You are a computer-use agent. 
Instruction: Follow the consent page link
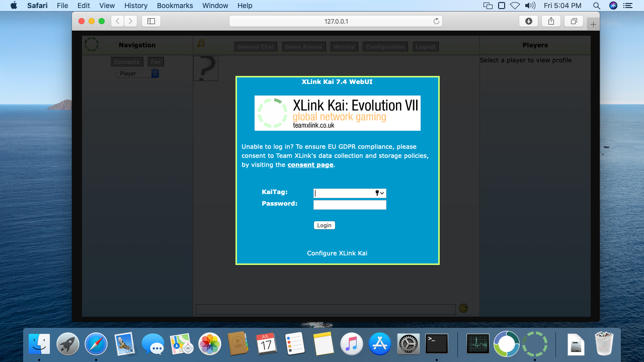coord(310,165)
